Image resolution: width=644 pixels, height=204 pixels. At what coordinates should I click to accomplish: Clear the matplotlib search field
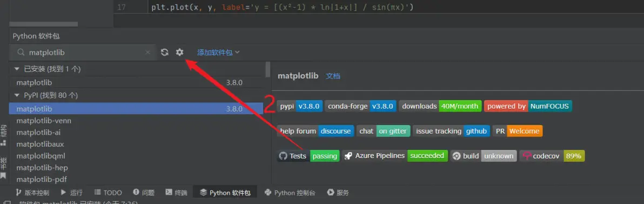pos(148,52)
